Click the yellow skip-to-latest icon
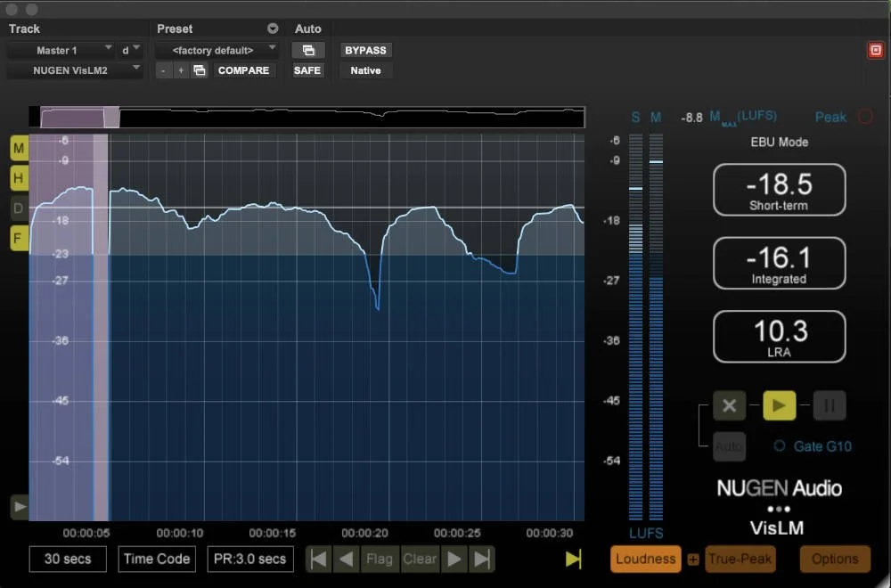Image resolution: width=891 pixels, height=588 pixels. pyautogui.click(x=573, y=559)
